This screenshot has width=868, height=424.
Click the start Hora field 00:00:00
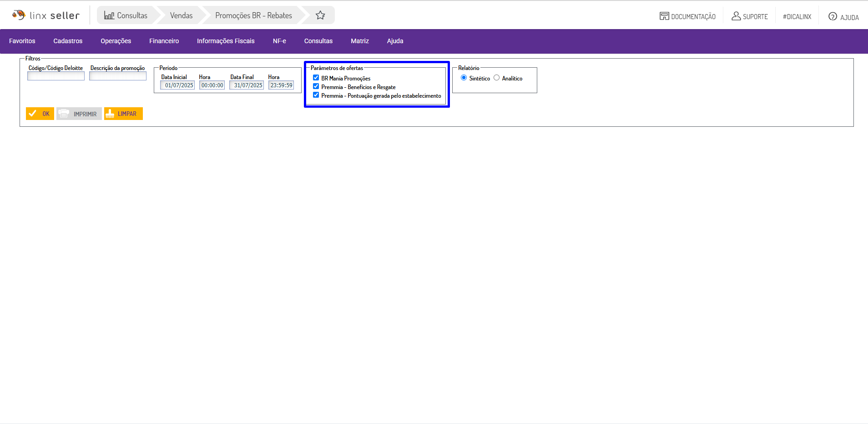pos(212,85)
